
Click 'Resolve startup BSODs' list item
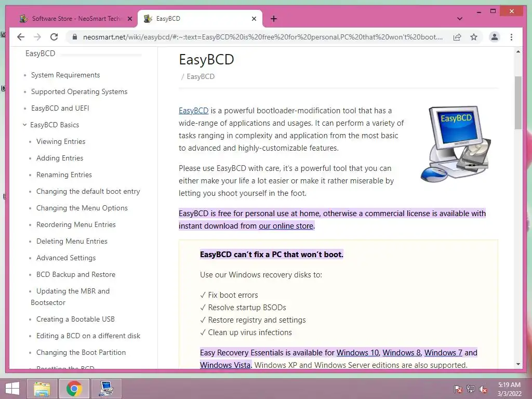(x=243, y=308)
